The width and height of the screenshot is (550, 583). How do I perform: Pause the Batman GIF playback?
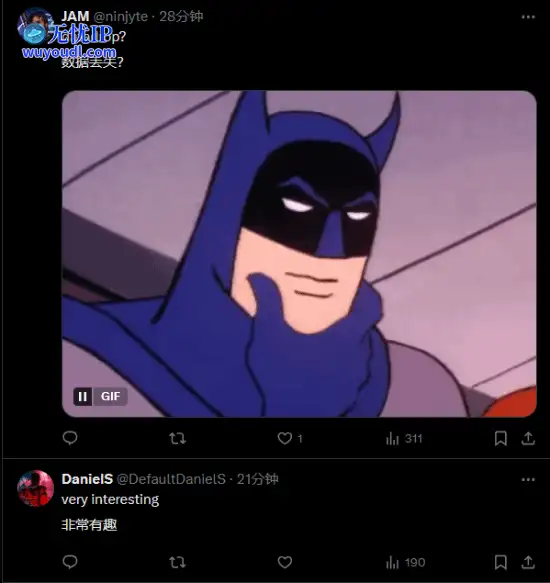click(x=83, y=396)
